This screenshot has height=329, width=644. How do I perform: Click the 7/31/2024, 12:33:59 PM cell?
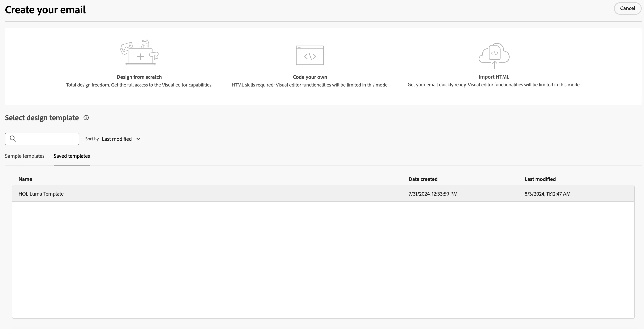coord(433,194)
